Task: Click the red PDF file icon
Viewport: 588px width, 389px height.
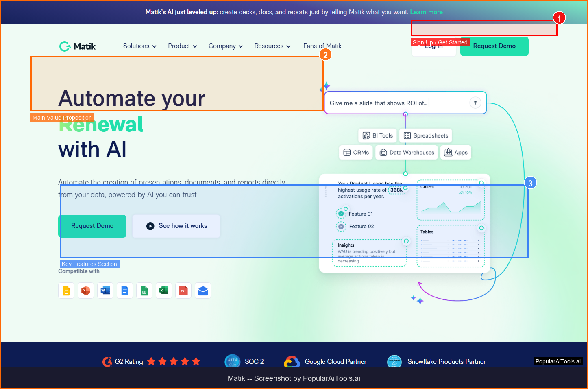Action: click(x=183, y=291)
